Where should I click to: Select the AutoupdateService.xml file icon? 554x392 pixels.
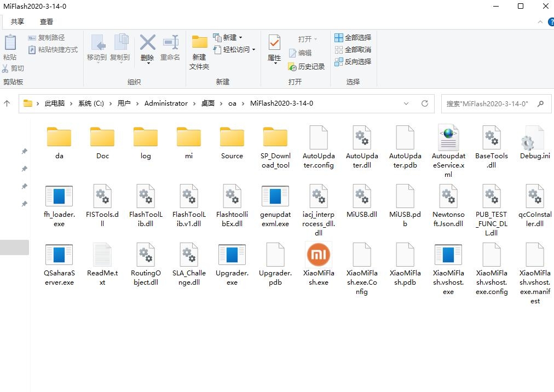(448, 138)
